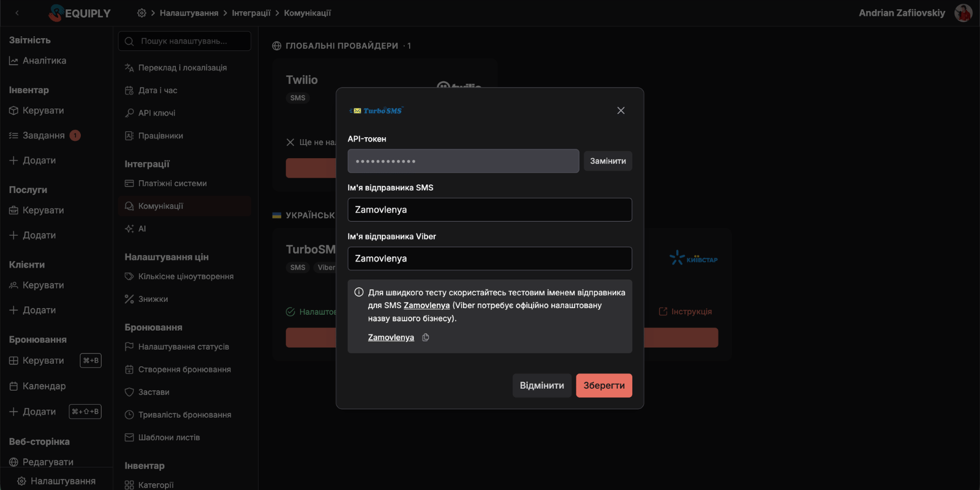Click the SMS tag on Twilio card
This screenshot has height=490, width=980.
[298, 98]
